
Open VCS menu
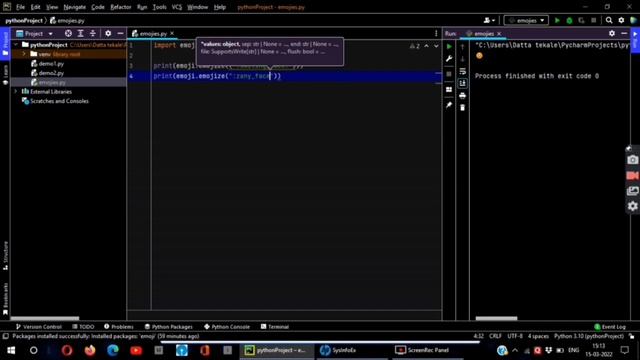click(x=176, y=7)
